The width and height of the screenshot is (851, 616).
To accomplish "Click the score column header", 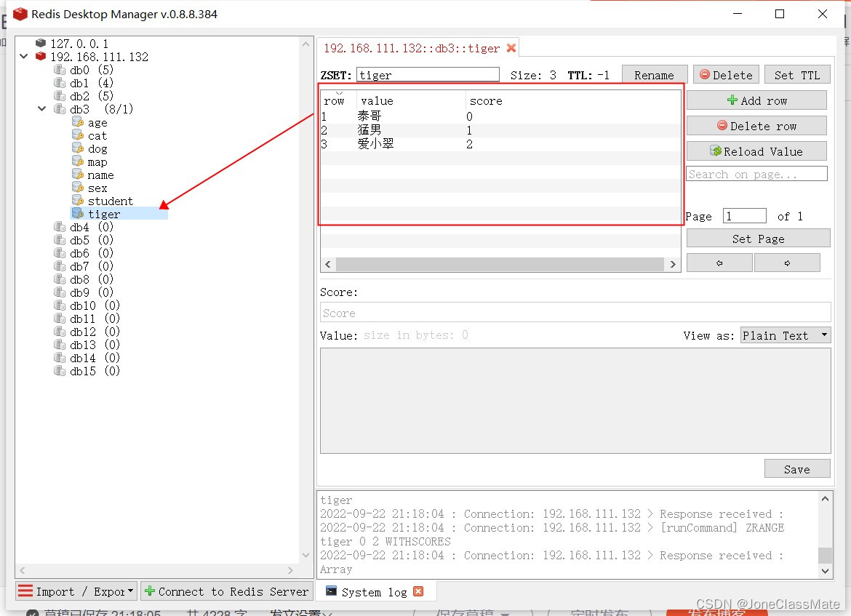I will tap(572, 100).
